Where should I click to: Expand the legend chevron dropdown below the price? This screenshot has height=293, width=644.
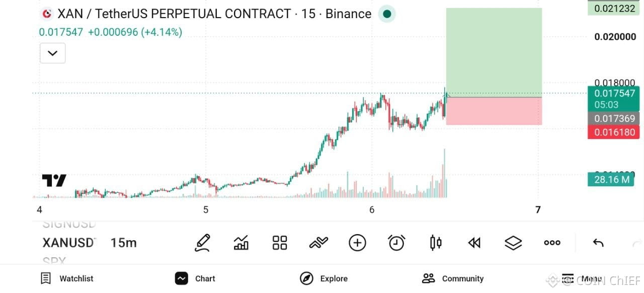[53, 53]
